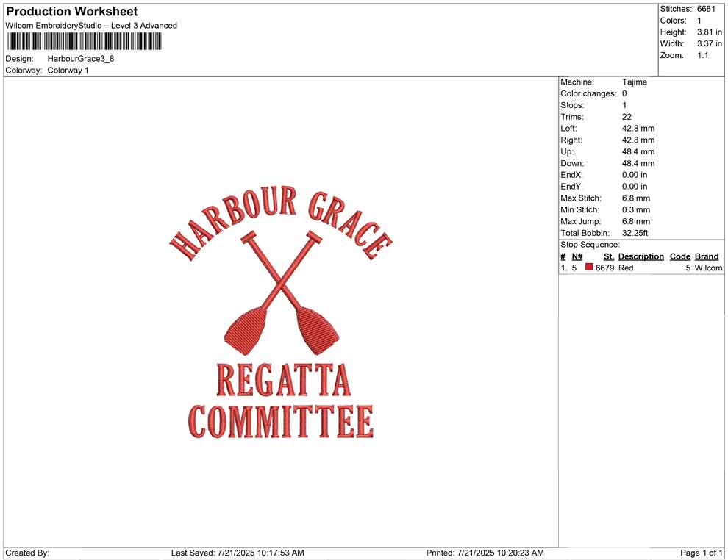Screen dimensions: 728x560
Task: Click the 'Code' column header
Action: (x=679, y=256)
